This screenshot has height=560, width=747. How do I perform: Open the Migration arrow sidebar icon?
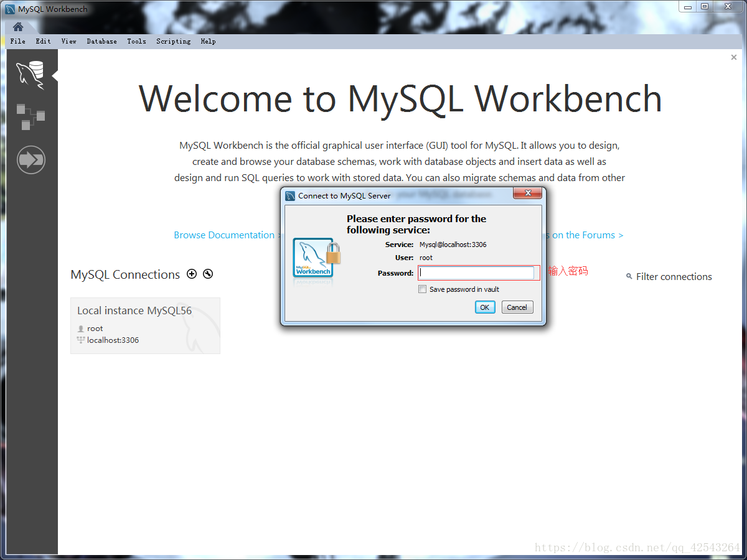pos(31,161)
